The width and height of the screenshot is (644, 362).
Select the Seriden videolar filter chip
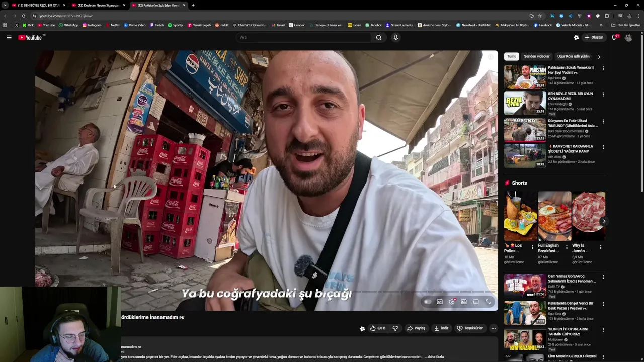point(537,56)
